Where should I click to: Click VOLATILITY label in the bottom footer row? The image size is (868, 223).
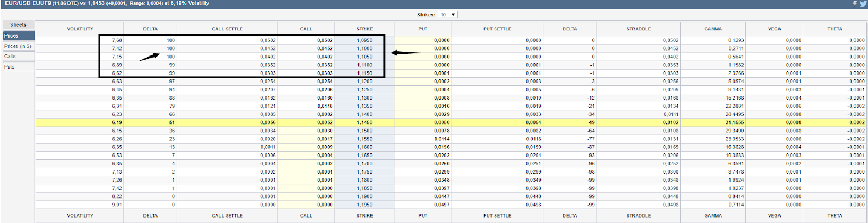(80, 216)
